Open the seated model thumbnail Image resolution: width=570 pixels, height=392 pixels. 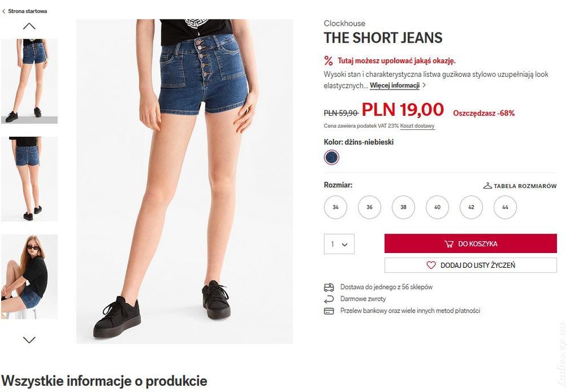[29, 277]
